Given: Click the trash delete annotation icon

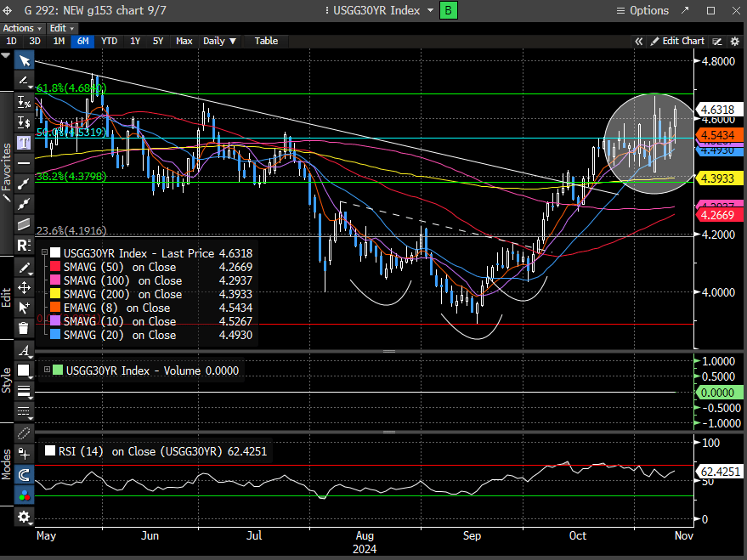Looking at the screenshot, I should coord(24,327).
